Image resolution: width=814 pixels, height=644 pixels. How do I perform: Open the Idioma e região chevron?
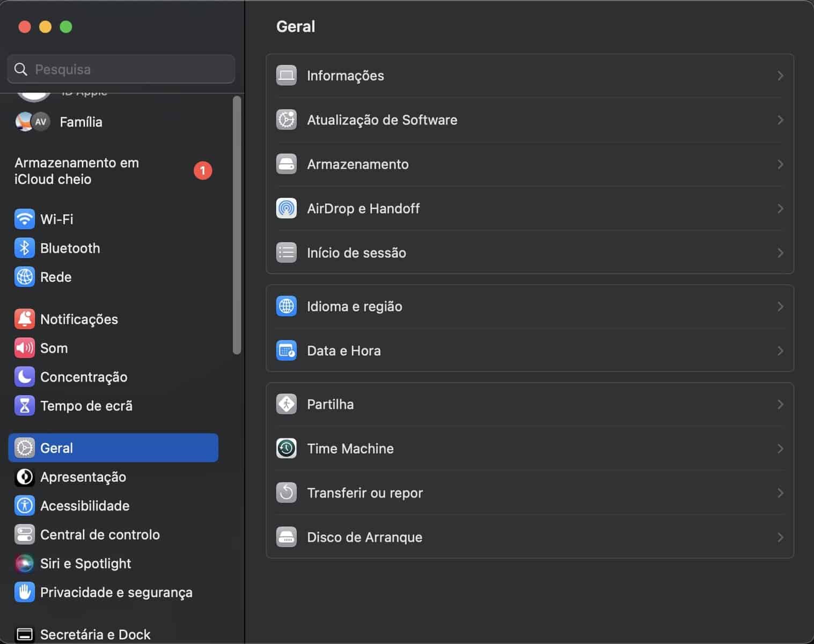[x=780, y=306]
